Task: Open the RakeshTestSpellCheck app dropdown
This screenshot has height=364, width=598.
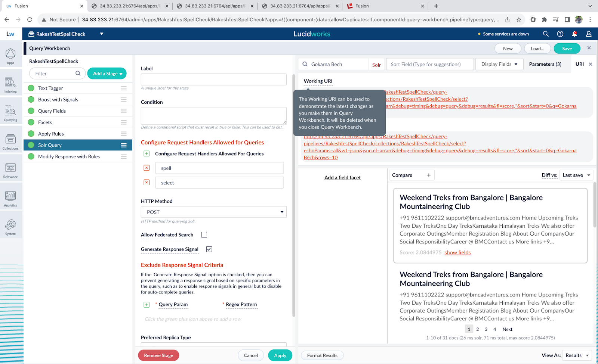Action: tap(101, 34)
